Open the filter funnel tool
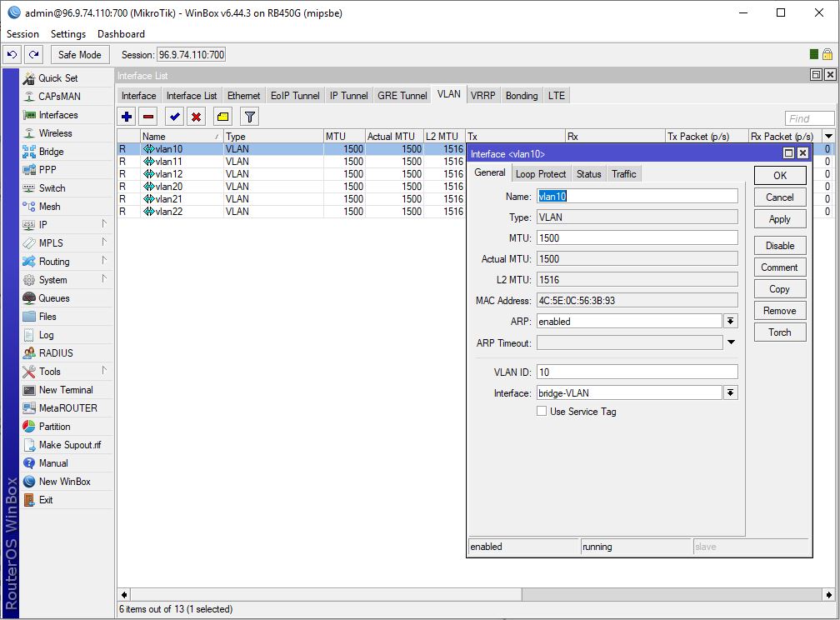The width and height of the screenshot is (840, 620). [x=250, y=117]
